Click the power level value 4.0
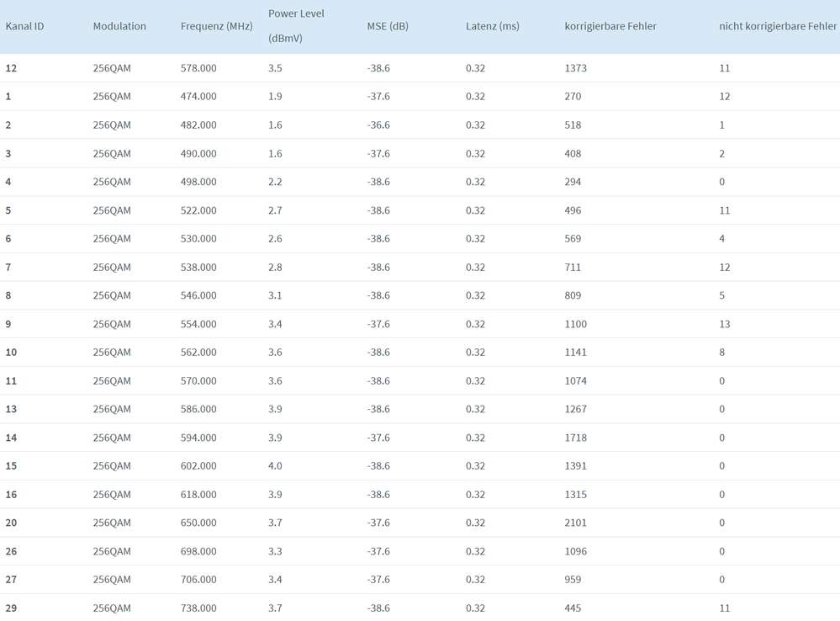Viewport: 840px width, 621px height. point(275,466)
